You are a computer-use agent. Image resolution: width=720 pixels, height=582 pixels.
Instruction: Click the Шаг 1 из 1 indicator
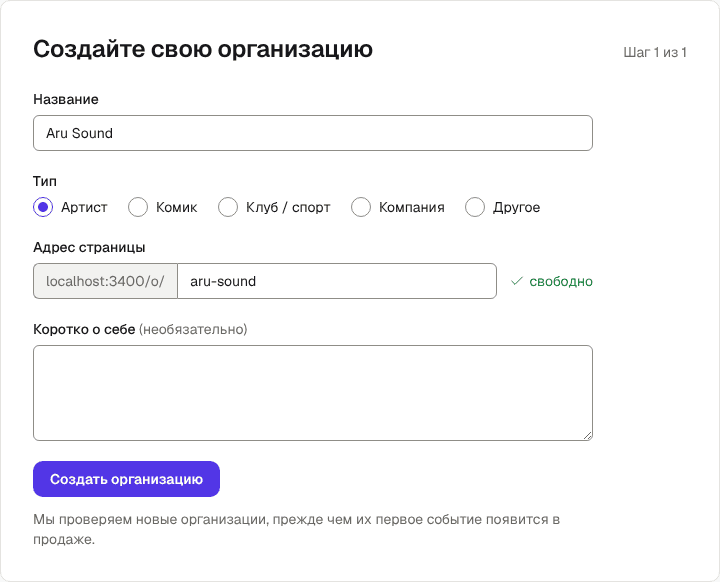click(655, 52)
